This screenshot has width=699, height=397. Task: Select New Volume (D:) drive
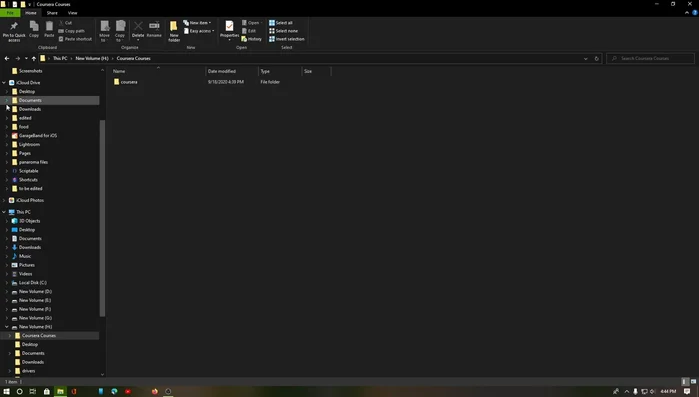[x=35, y=292]
